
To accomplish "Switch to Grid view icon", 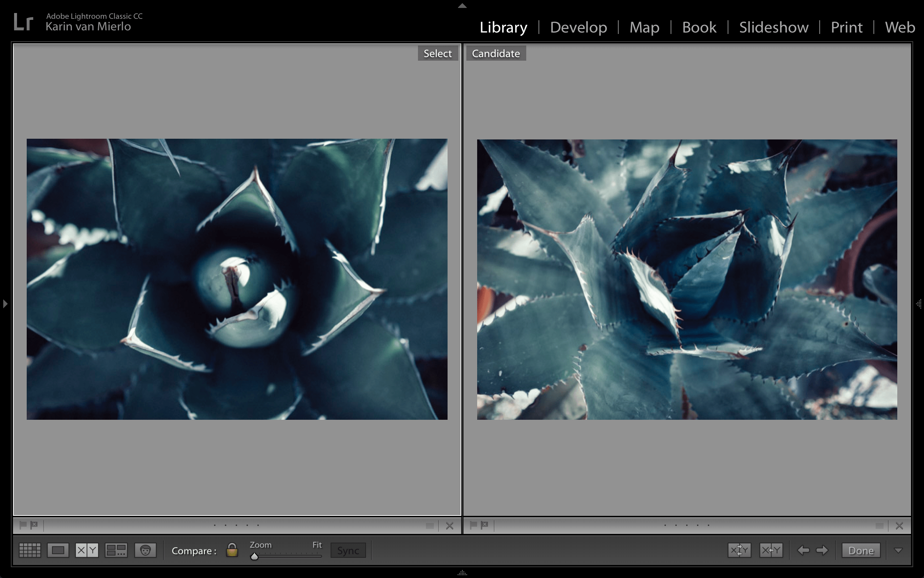I will (30, 550).
